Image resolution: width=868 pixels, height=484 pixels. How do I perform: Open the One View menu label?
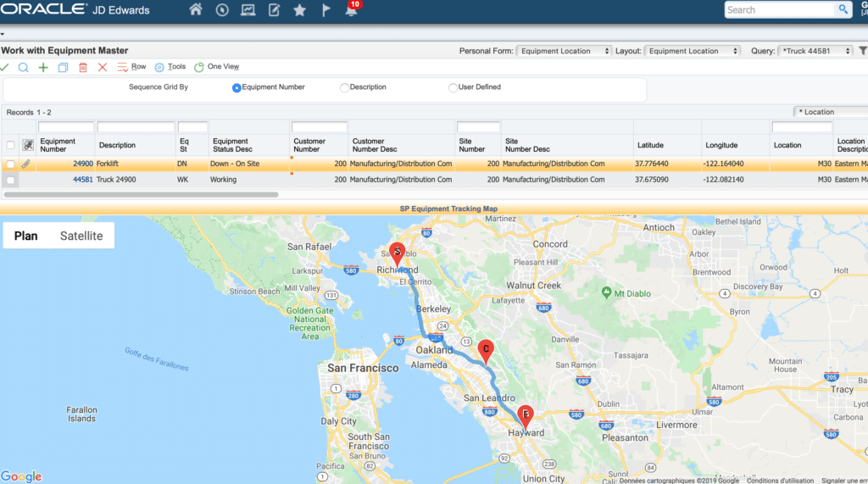tap(223, 66)
